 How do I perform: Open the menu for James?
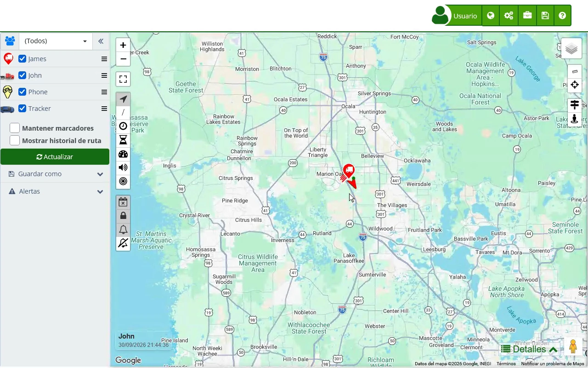[x=104, y=59]
